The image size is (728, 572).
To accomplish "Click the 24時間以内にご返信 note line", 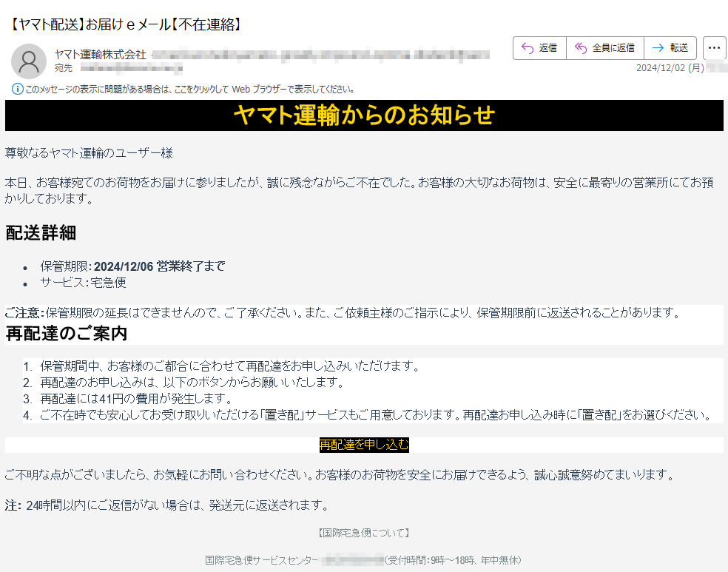I will coord(166,505).
